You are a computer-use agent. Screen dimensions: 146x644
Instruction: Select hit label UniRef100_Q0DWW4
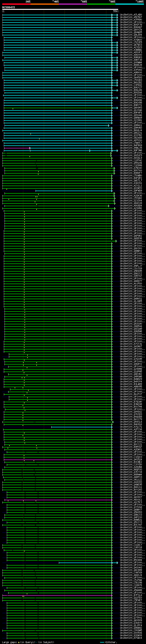(131, 63)
